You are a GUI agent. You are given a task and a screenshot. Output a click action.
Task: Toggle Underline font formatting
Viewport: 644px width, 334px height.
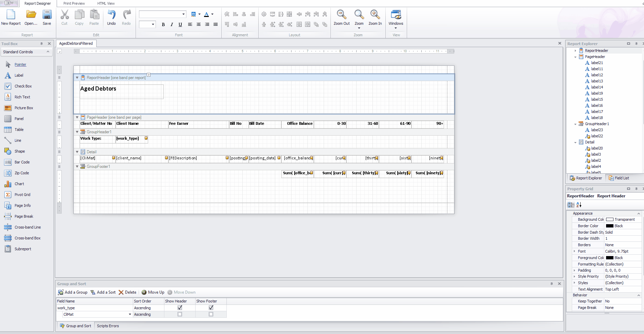point(180,24)
